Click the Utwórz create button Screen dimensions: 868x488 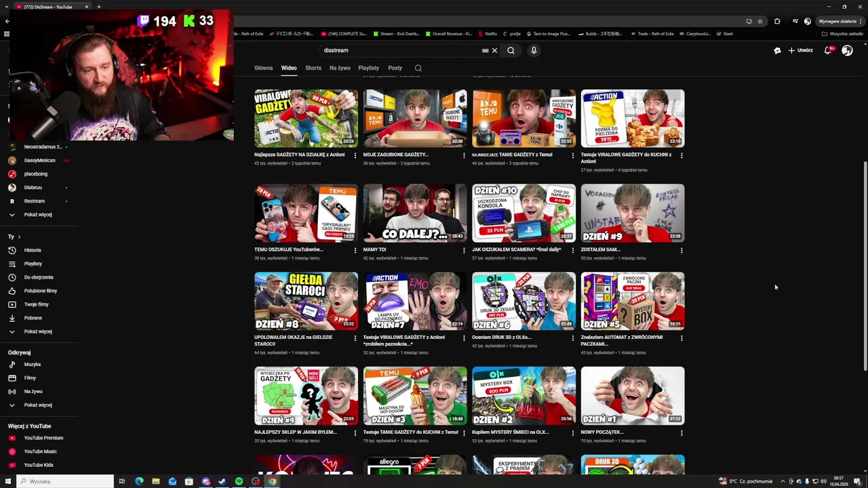(x=800, y=50)
